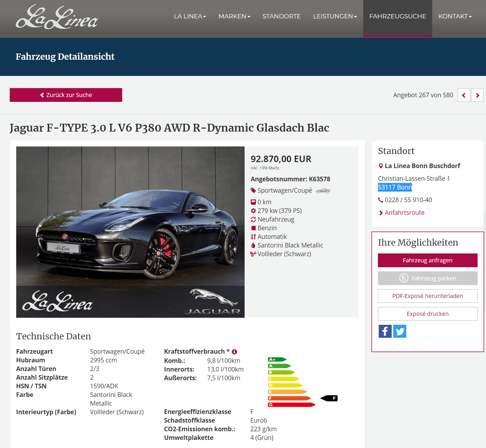Click the gray coupé car silhouette icon
Viewport: 486px width, 448px height.
click(x=323, y=191)
